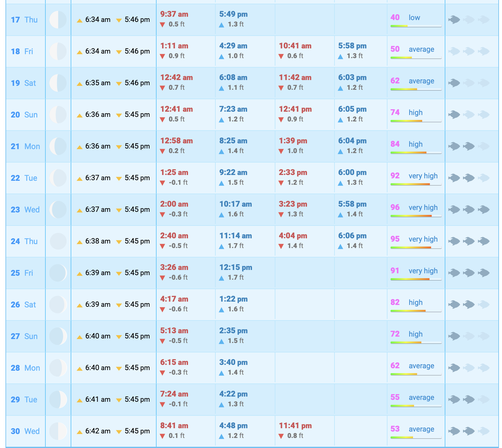Click the moon phase icon for 17 Thu
The image size is (502, 448).
[x=58, y=20]
